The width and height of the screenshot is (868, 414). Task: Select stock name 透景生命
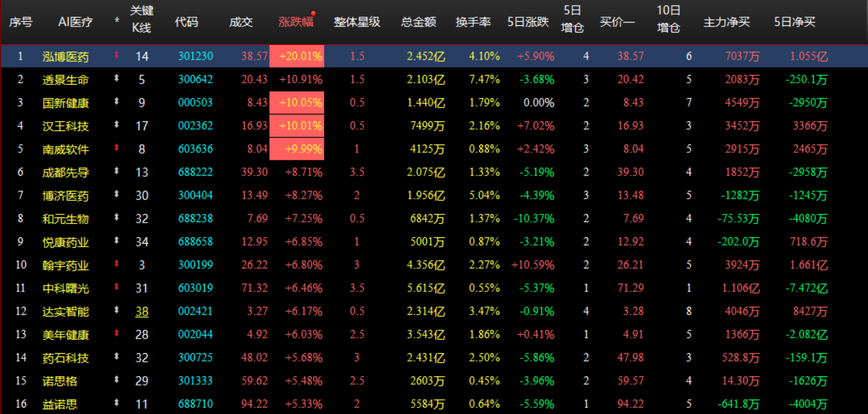click(65, 79)
